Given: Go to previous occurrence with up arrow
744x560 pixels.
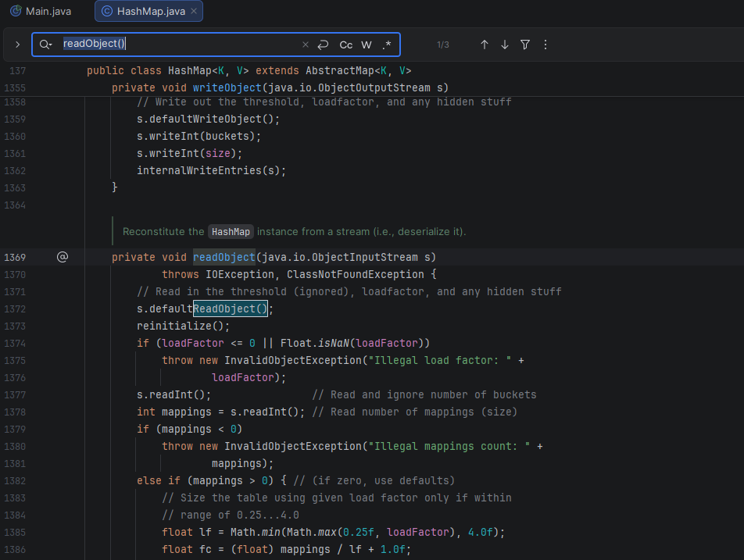Looking at the screenshot, I should coord(484,45).
